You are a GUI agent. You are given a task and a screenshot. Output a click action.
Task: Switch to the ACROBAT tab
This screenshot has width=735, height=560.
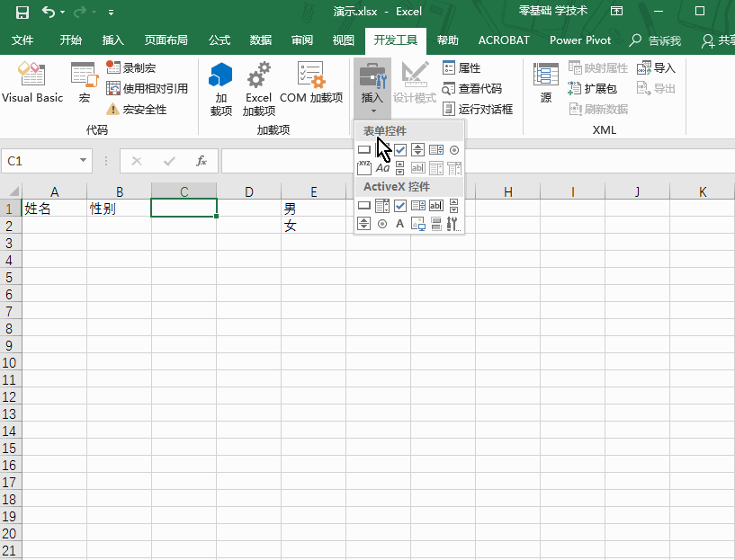click(x=504, y=40)
